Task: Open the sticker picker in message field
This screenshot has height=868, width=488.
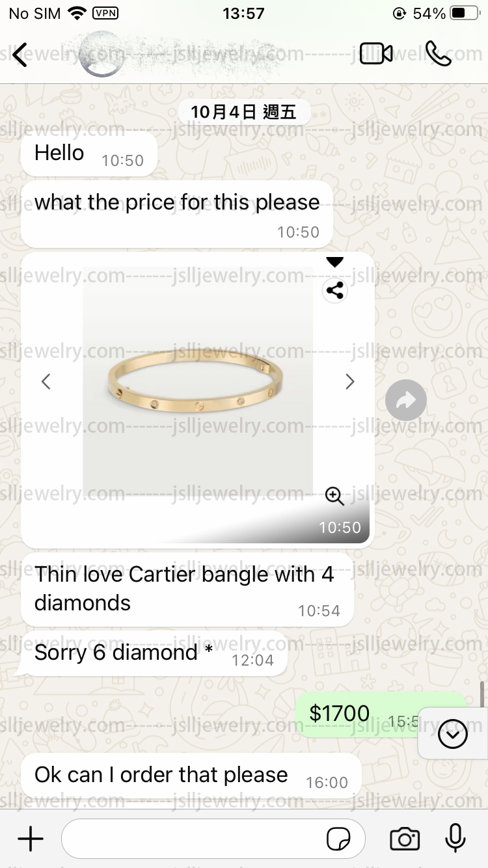Action: (338, 840)
